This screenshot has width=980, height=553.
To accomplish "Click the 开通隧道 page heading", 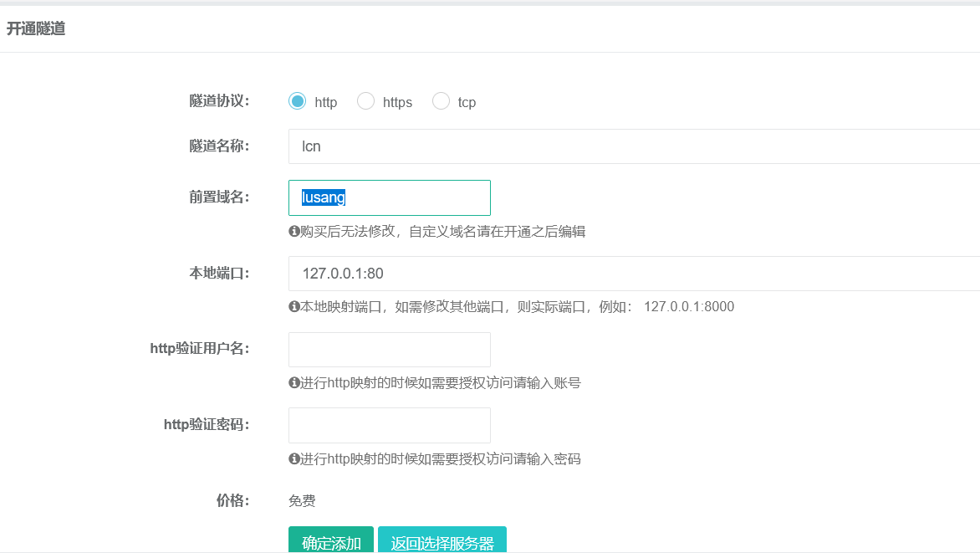I will pos(36,28).
